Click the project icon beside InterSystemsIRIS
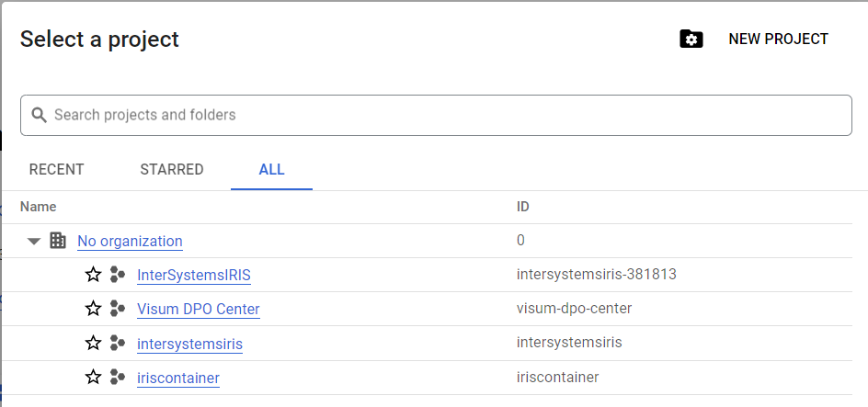Viewport: 868px width, 407px height. click(117, 275)
